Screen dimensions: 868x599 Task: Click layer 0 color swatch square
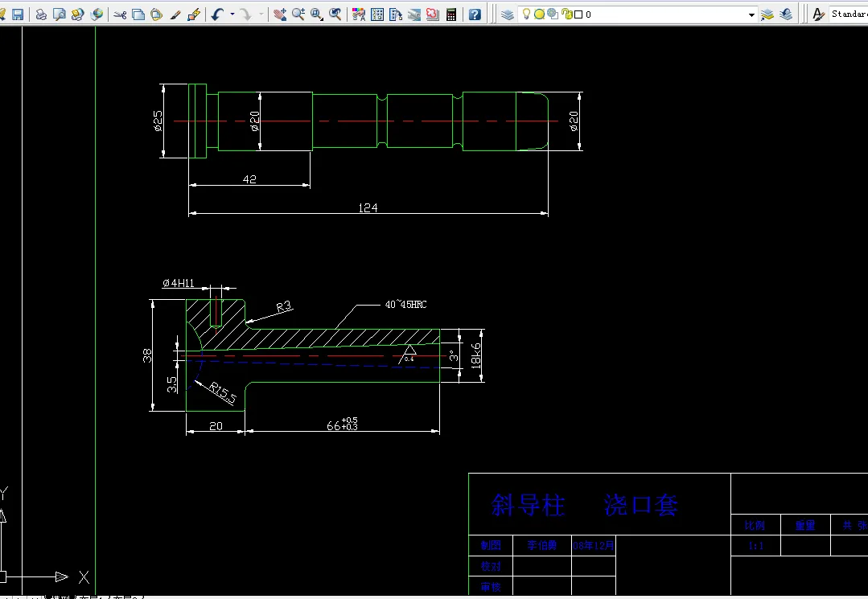pyautogui.click(x=578, y=14)
